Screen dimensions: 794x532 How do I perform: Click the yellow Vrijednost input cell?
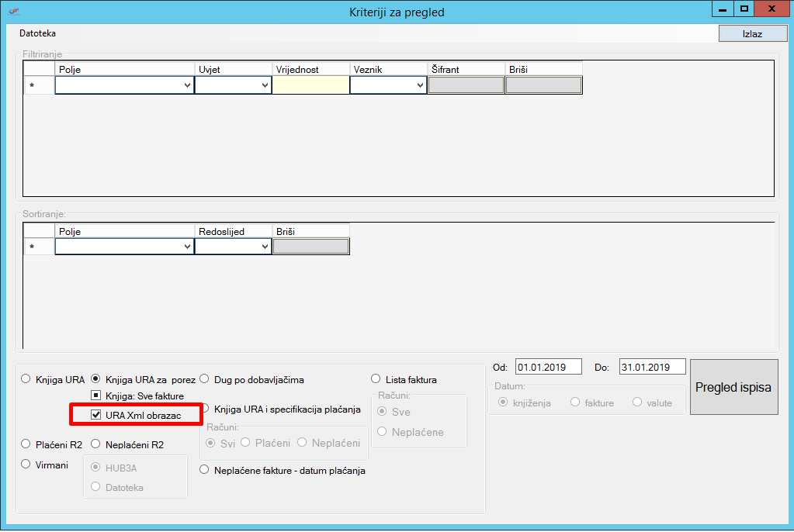310,85
